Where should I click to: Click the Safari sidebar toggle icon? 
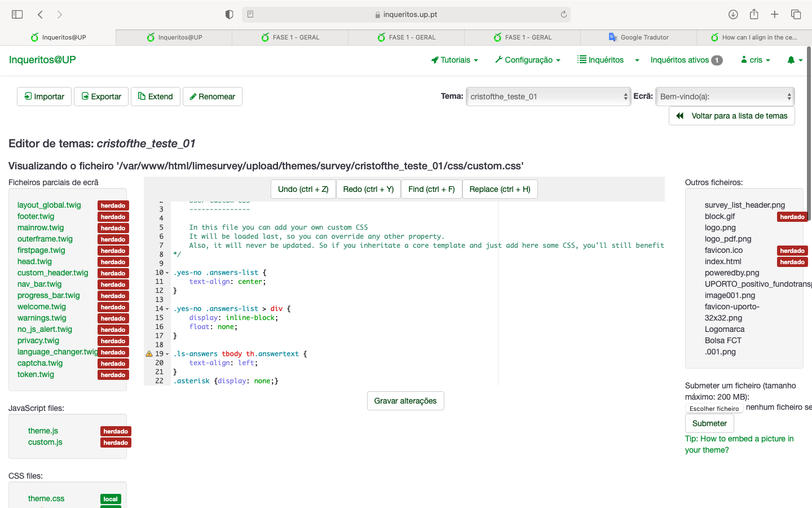click(17, 15)
